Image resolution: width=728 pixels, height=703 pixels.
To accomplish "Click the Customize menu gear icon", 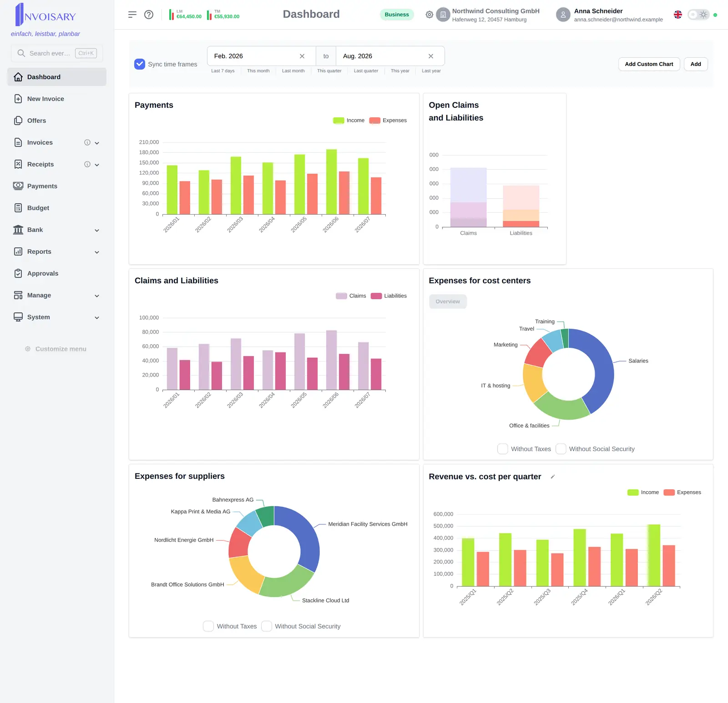I will tap(28, 349).
